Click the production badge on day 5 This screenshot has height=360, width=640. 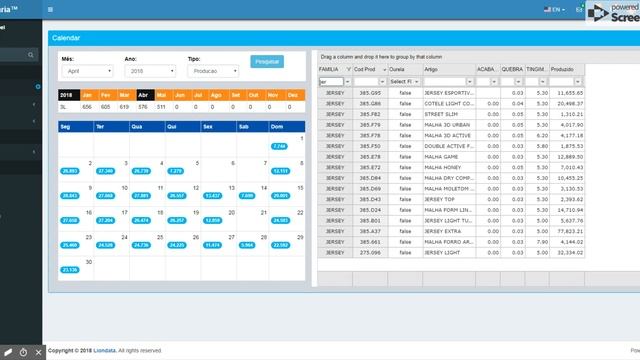(176, 171)
